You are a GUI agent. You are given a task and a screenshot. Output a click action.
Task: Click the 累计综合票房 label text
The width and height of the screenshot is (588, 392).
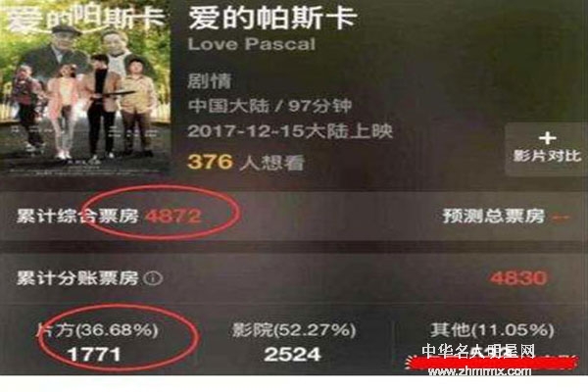click(77, 216)
